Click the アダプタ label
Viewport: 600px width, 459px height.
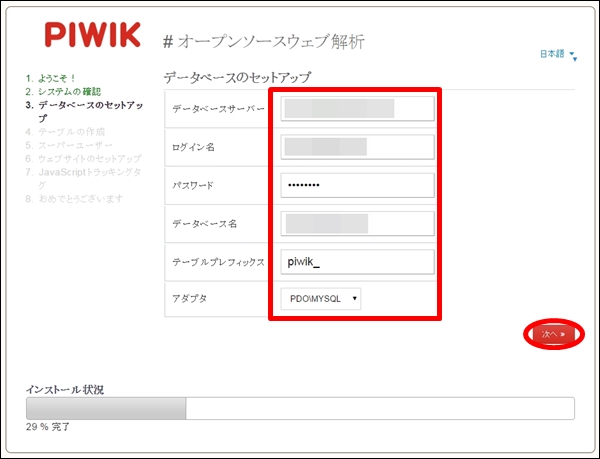pos(189,298)
